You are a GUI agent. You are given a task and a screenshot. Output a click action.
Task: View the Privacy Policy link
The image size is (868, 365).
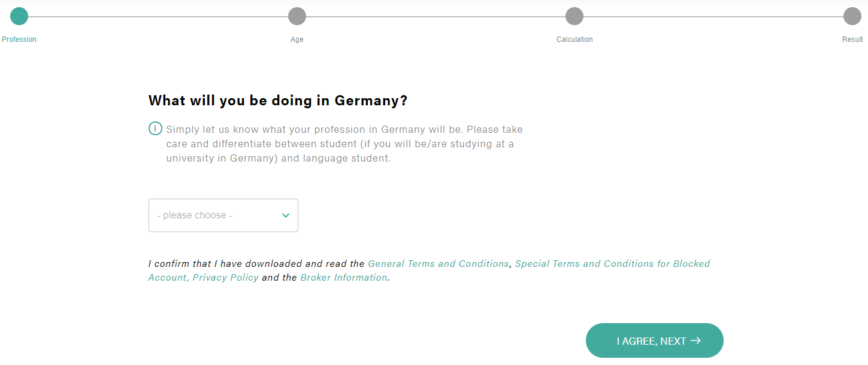[226, 278]
